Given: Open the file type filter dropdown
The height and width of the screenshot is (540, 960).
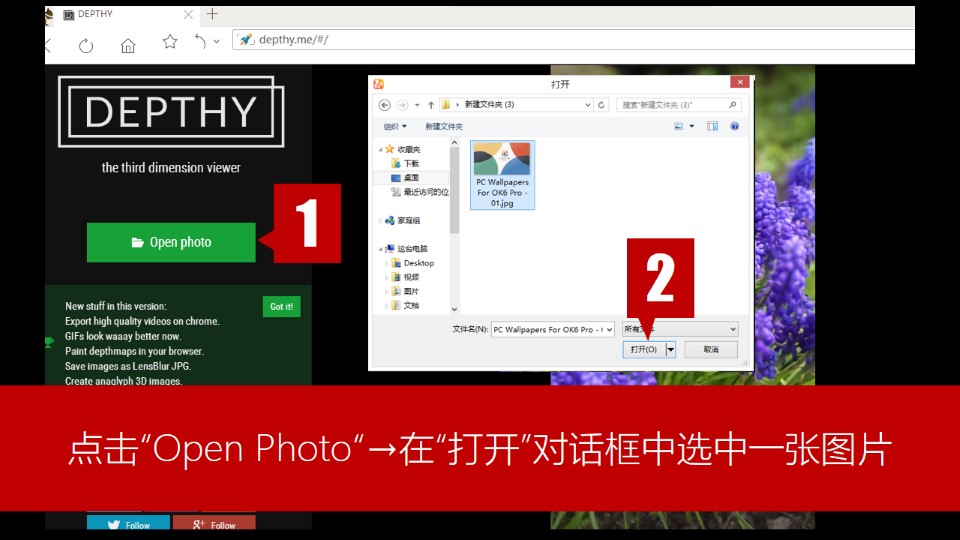Looking at the screenshot, I should coord(680,329).
